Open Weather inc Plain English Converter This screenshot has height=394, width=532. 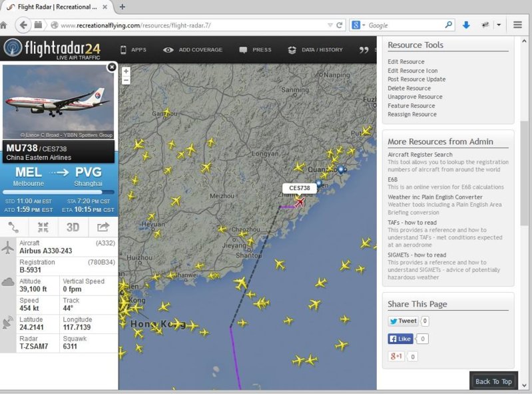pos(435,197)
